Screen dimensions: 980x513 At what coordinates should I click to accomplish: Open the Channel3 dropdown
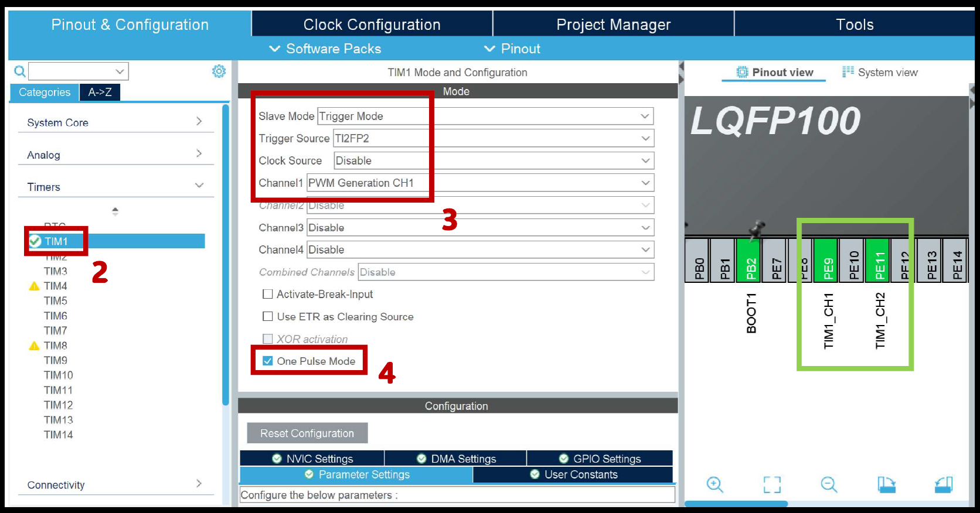tap(480, 227)
